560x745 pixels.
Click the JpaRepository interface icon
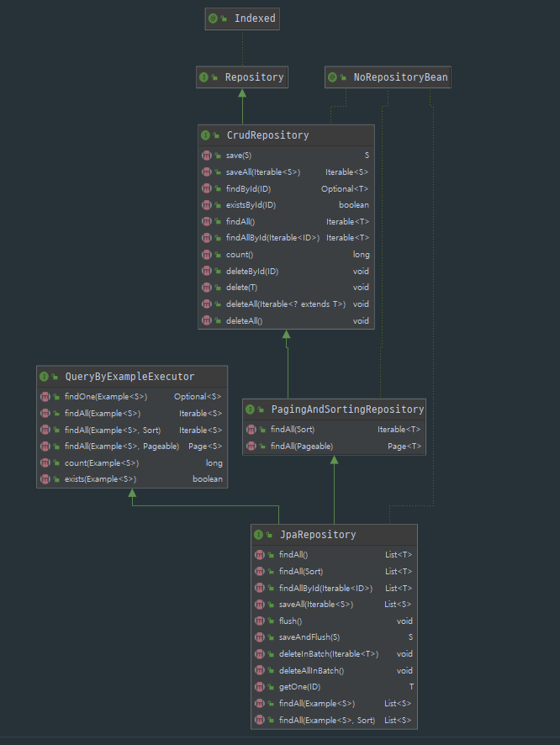click(258, 535)
